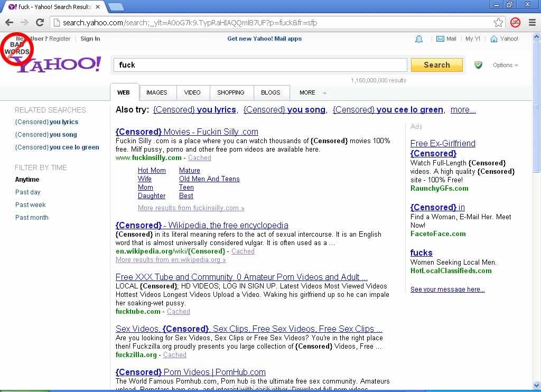Bookmark this page with the star icon
The width and height of the screenshot is (541, 392).
(x=498, y=23)
